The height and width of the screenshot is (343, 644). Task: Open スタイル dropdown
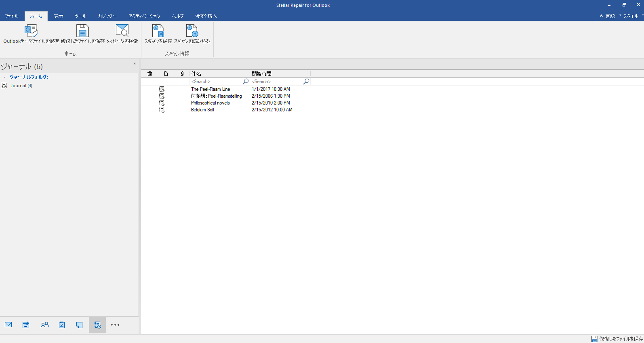630,16
